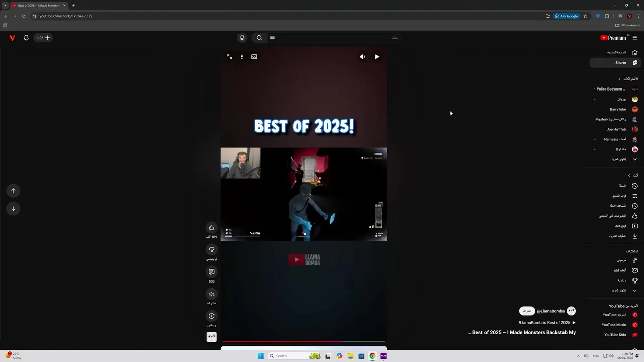
Task: Open the tab search dropdown arrow
Action: (x=5, y=5)
